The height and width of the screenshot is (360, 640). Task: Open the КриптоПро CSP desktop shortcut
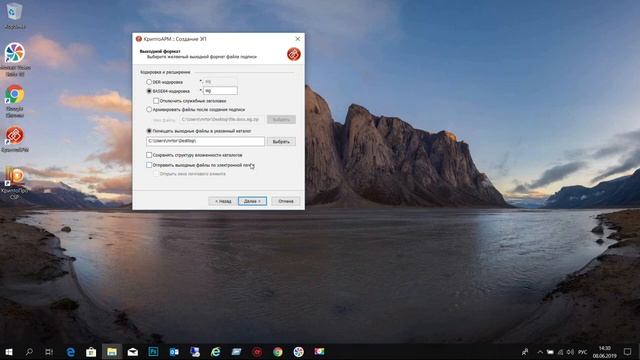(15, 182)
